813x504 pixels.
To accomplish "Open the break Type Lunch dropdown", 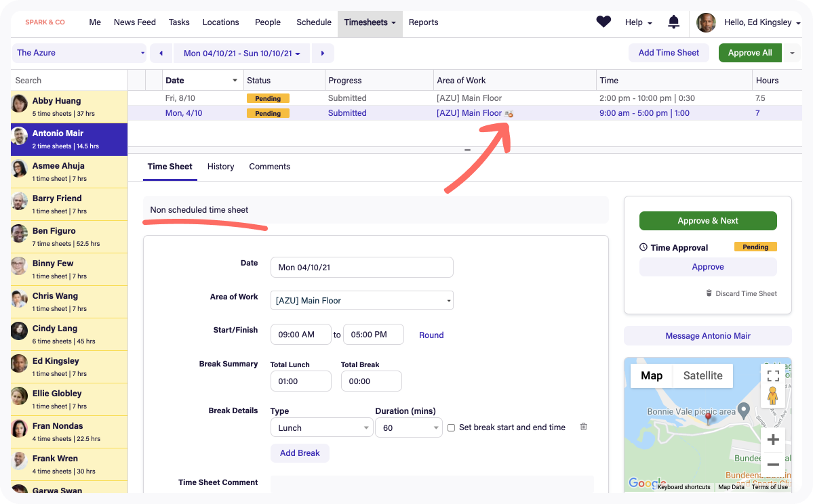I will click(x=321, y=427).
